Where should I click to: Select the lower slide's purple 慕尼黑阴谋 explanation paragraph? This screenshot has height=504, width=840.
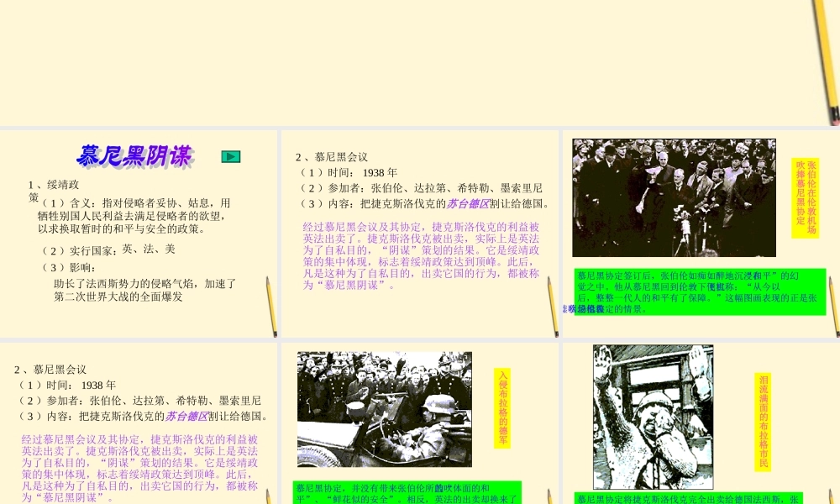click(139, 469)
